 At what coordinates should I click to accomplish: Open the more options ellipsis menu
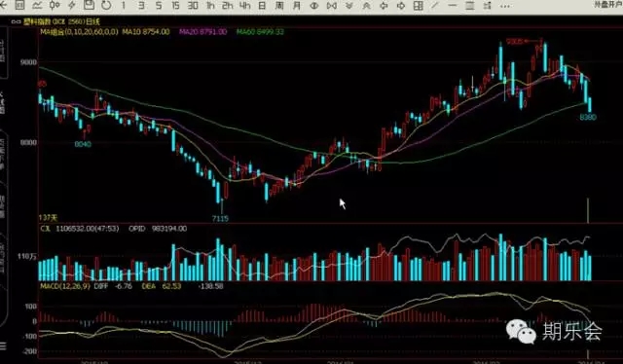click(x=504, y=6)
